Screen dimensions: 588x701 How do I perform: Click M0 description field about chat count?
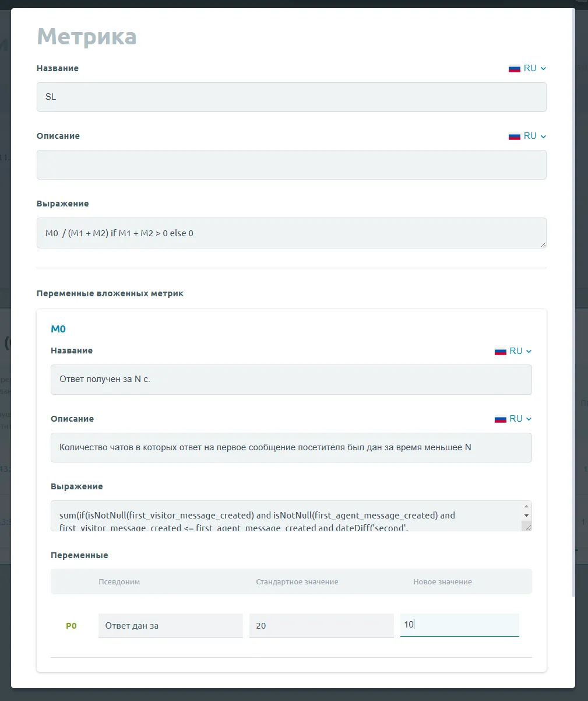tap(291, 447)
